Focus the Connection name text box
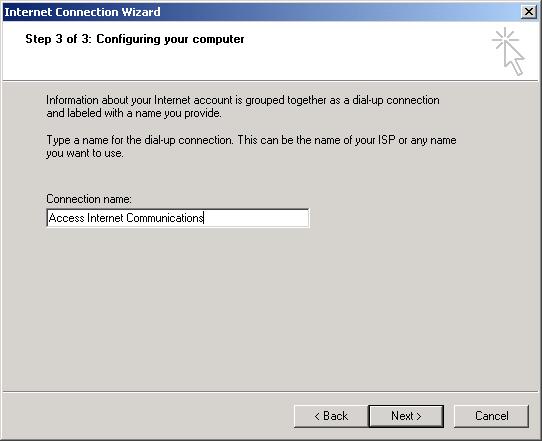This screenshot has width=542, height=441. 178,218
